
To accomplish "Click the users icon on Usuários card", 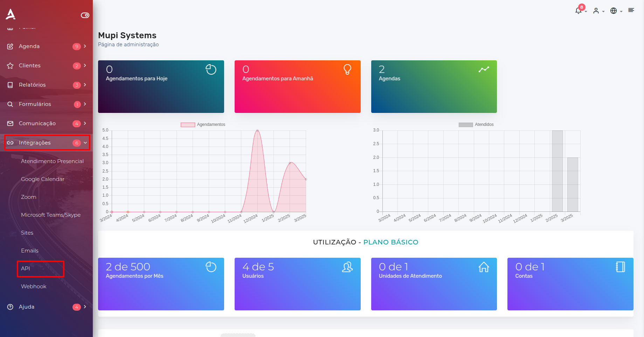I will click(347, 267).
